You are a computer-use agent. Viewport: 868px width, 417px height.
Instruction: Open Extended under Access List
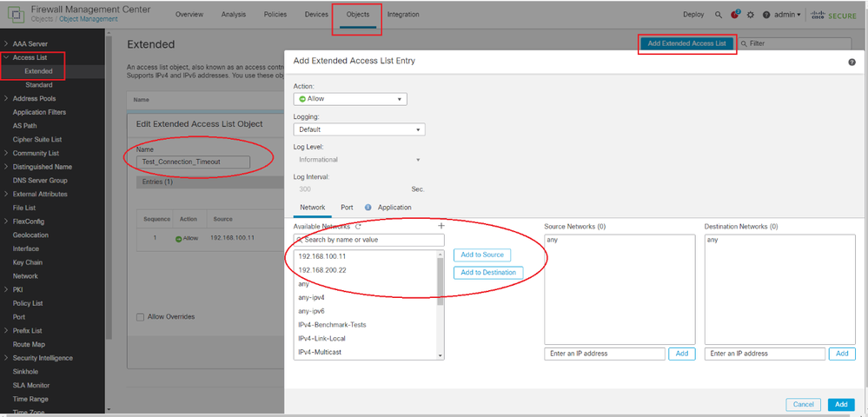point(39,71)
